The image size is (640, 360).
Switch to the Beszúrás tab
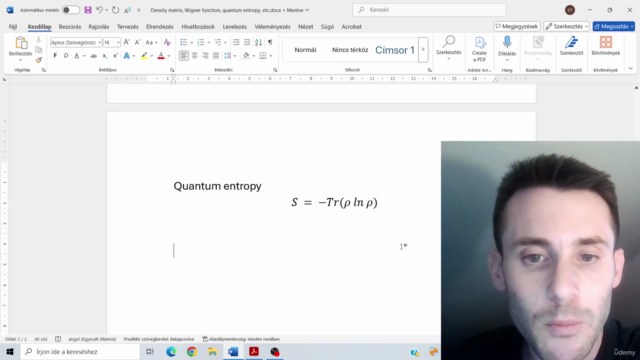[x=70, y=27]
